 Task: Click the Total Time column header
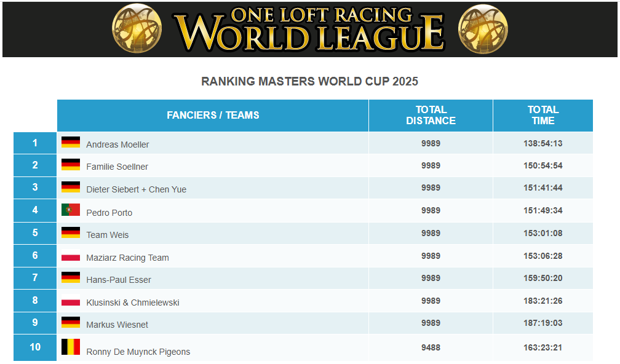click(542, 116)
